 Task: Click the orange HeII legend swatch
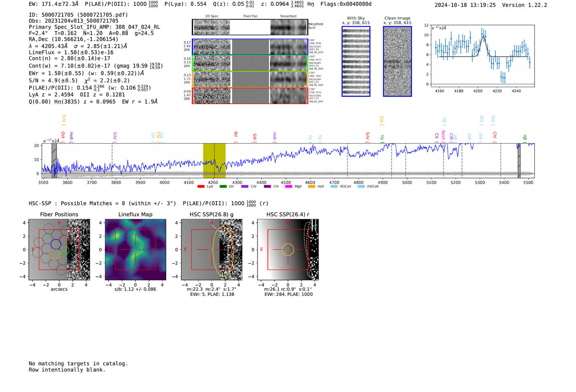tap(311, 186)
